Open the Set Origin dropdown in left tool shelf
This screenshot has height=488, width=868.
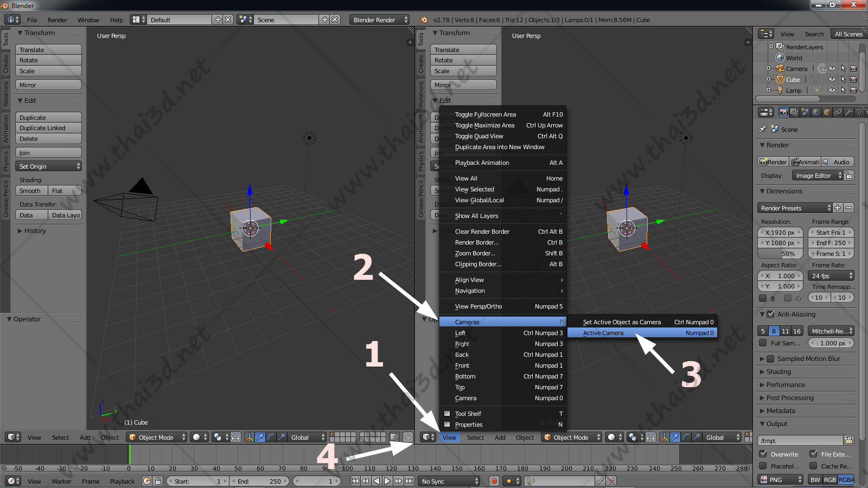49,166
